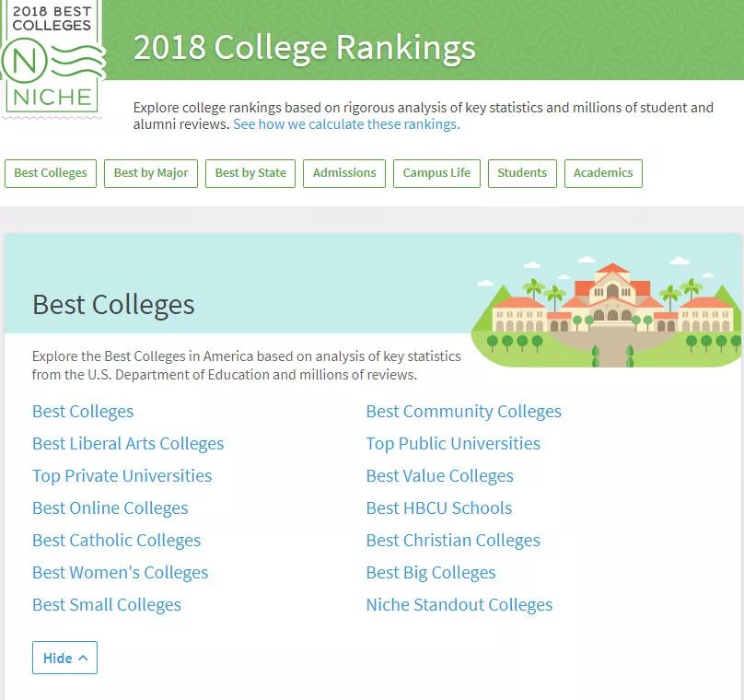
Task: Open the Best Colleges filter tab
Action: (51, 173)
